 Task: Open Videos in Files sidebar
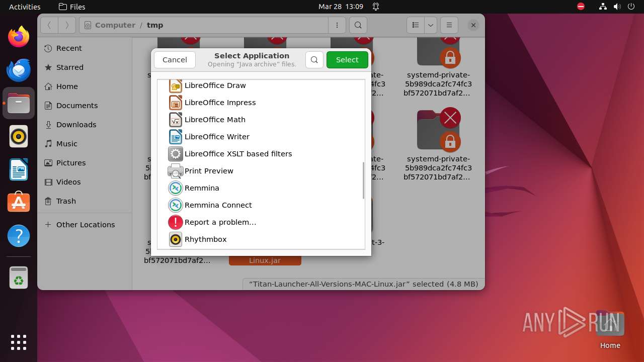[85, 182]
